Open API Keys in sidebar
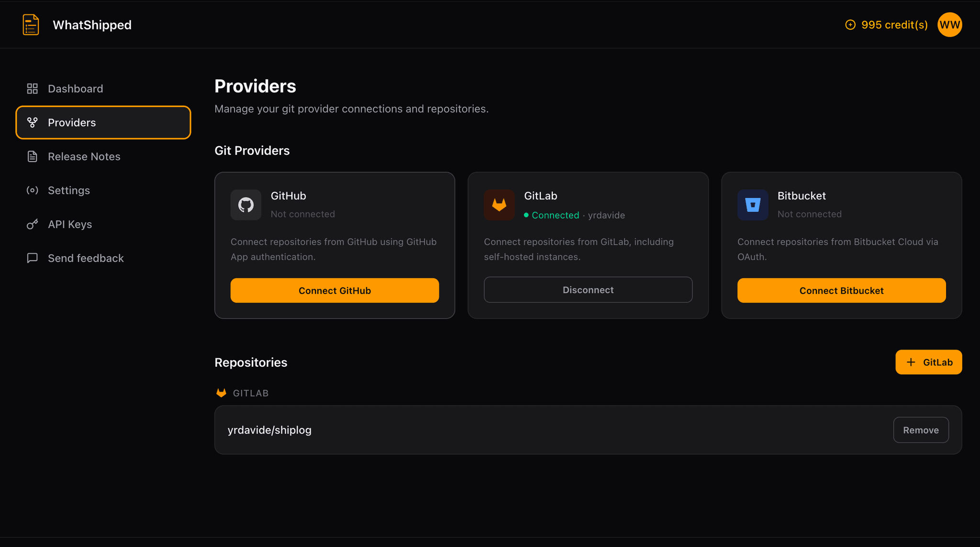The width and height of the screenshot is (980, 547). (x=103, y=224)
